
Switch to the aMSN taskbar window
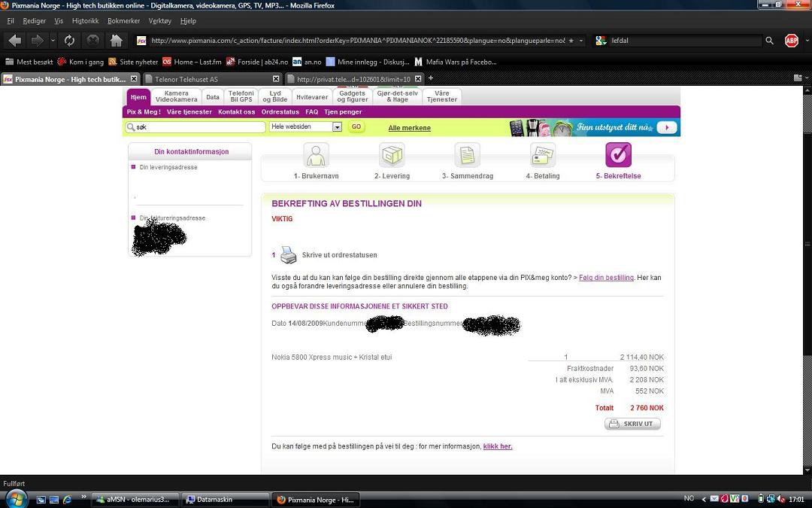[x=135, y=500]
